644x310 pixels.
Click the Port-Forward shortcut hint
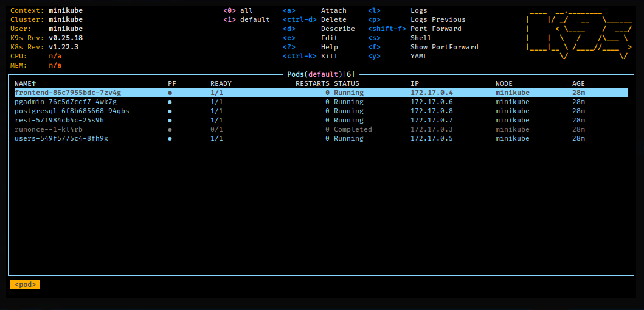435,29
